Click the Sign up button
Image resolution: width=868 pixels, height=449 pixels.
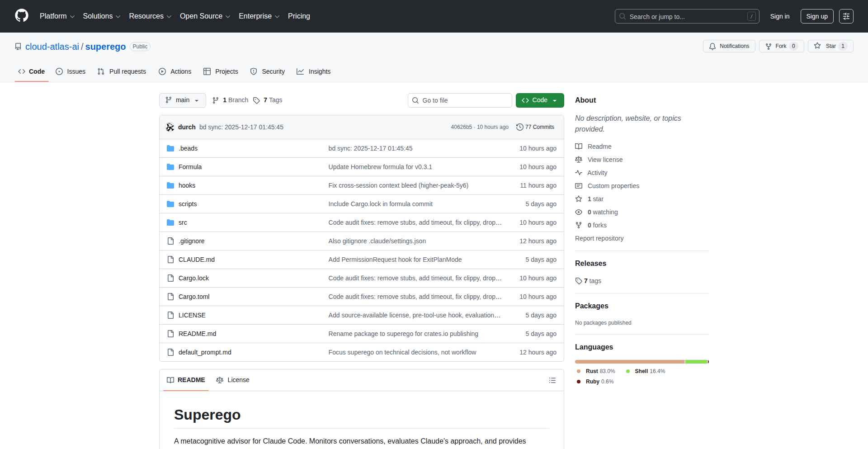pyautogui.click(x=816, y=16)
